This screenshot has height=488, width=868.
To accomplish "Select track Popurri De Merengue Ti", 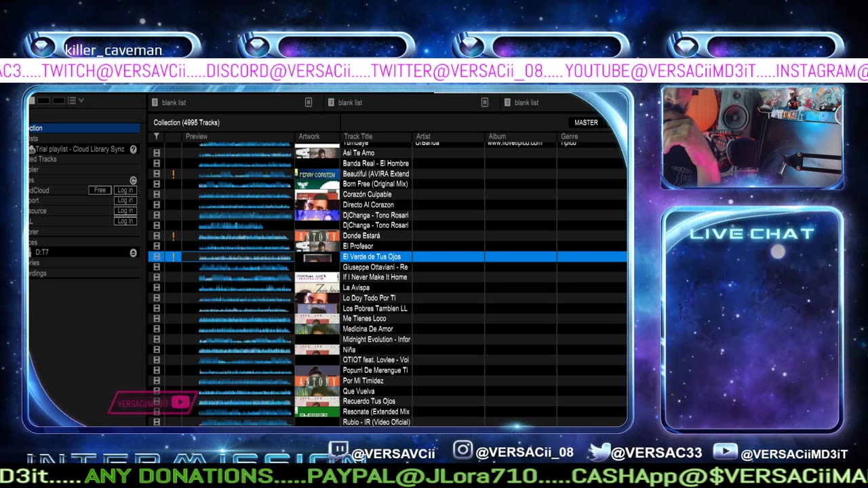I will point(375,371).
